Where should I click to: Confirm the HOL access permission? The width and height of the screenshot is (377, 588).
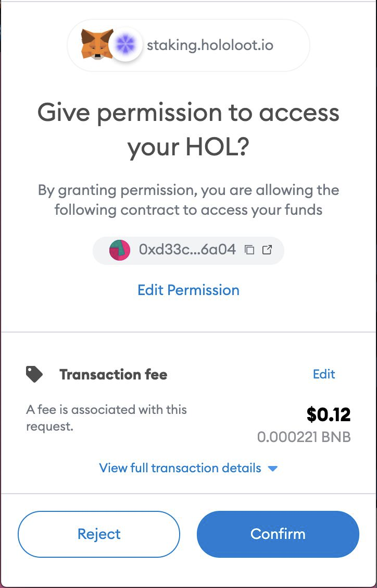278,534
